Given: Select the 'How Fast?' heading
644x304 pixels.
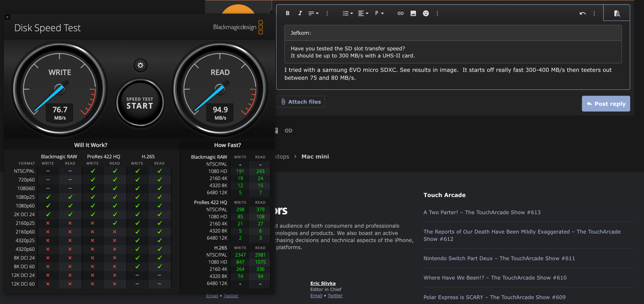Looking at the screenshot, I should [x=227, y=145].
